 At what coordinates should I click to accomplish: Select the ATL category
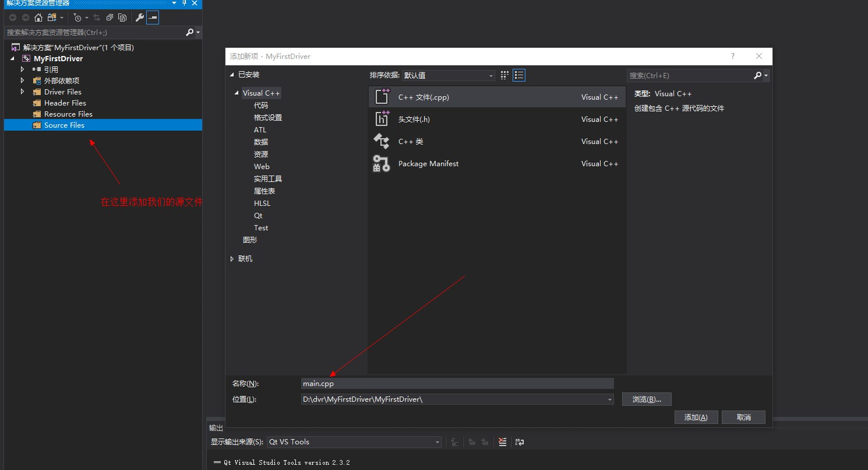pos(260,129)
